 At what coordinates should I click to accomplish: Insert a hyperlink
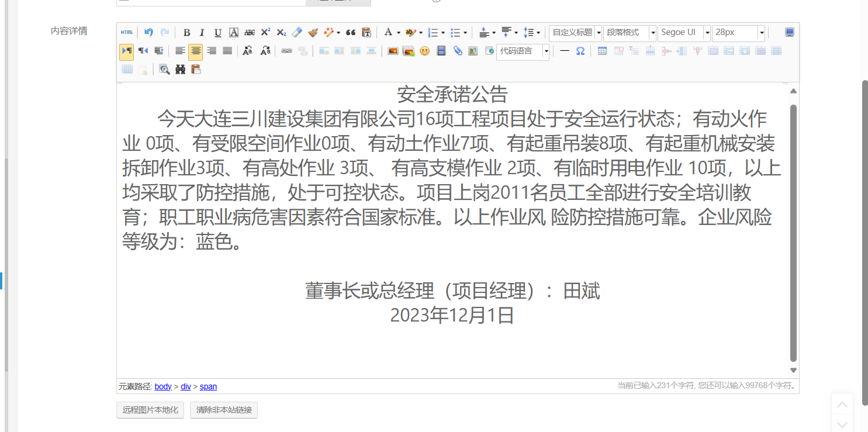pyautogui.click(x=286, y=51)
